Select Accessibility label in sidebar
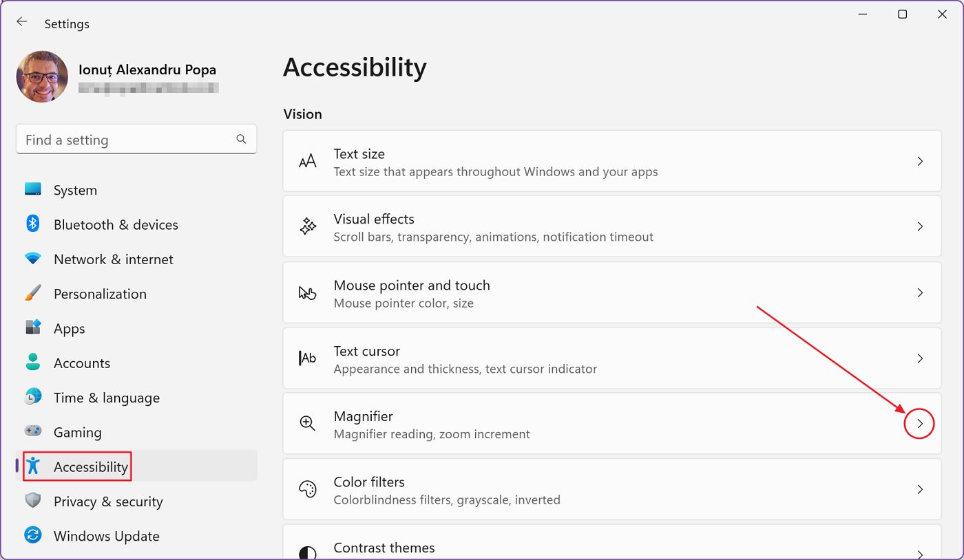The height and width of the screenshot is (560, 964). 91,466
